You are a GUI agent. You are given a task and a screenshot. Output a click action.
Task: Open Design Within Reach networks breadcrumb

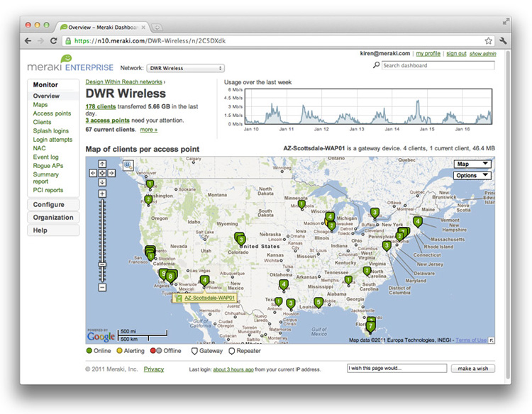point(123,82)
